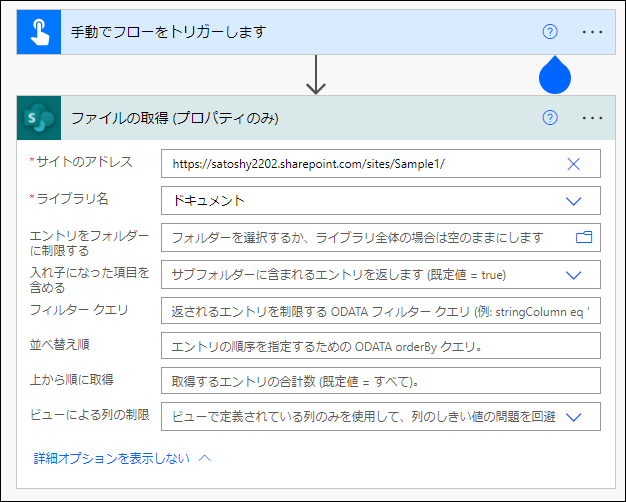Click the フィルター クエリ label

[x=79, y=310]
